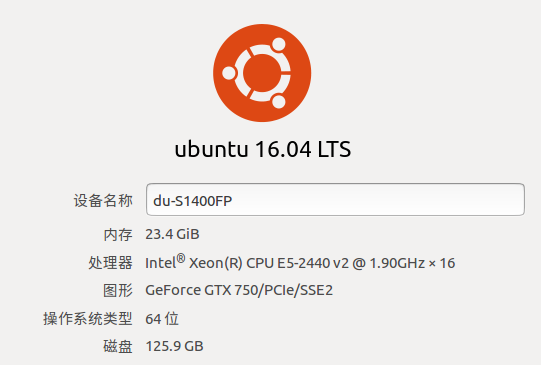Click the 处理器 label

click(x=110, y=263)
